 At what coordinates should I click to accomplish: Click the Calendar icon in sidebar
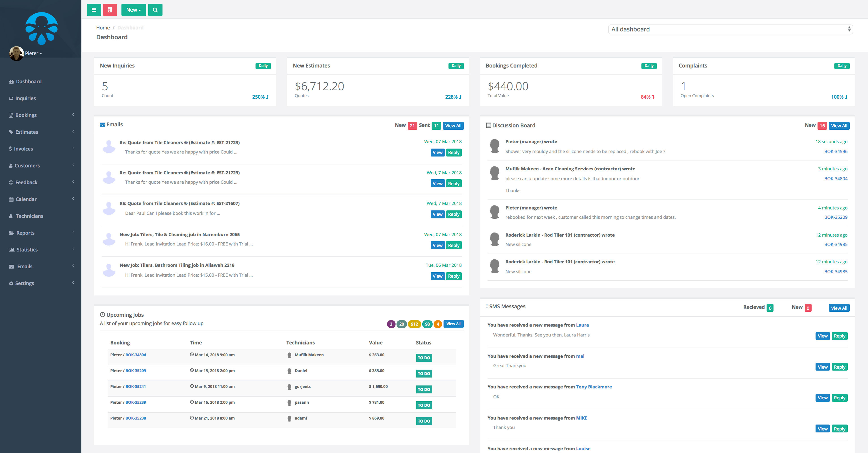[11, 199]
